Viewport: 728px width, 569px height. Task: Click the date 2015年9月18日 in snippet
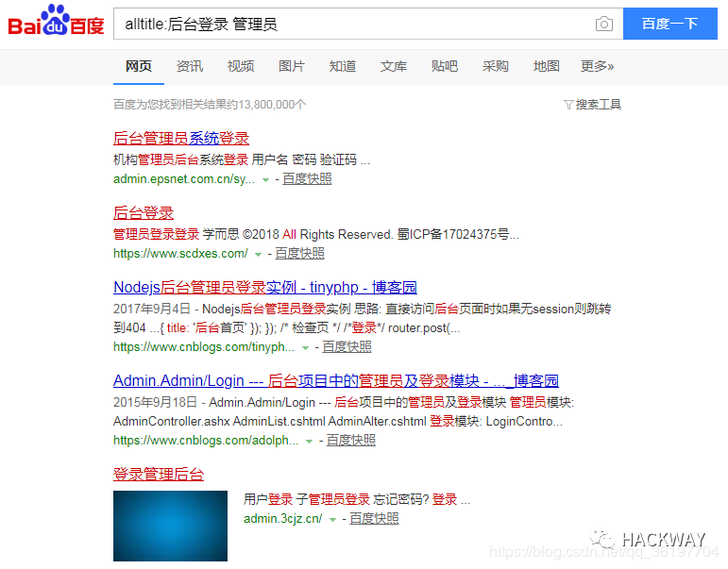(155, 402)
